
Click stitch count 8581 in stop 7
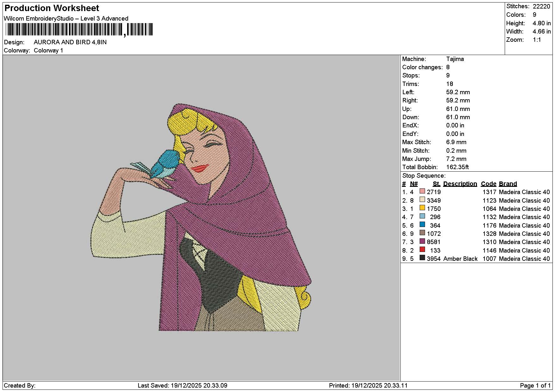[x=434, y=242]
